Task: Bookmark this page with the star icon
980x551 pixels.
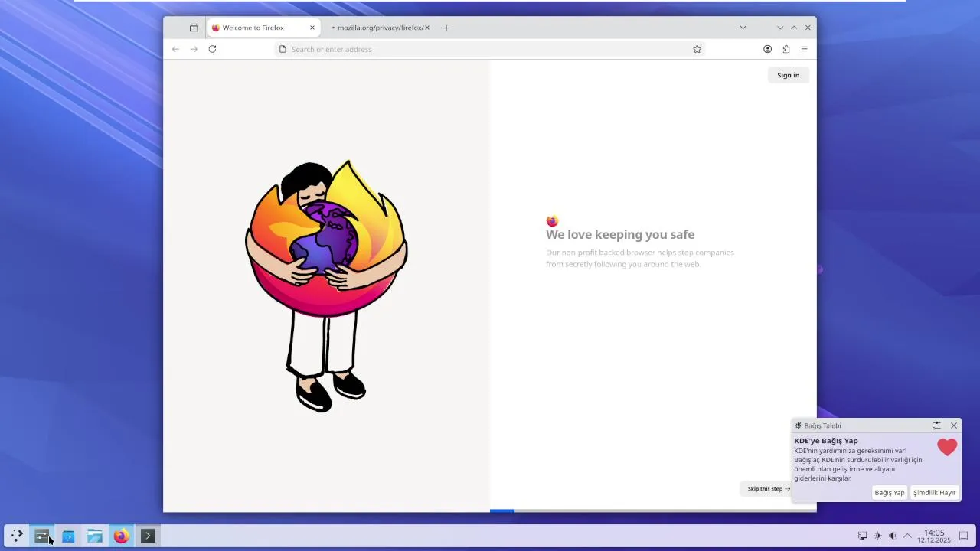Action: [x=697, y=49]
